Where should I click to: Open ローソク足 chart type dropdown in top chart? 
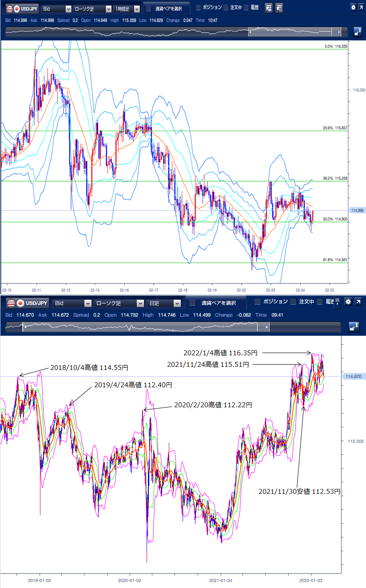[93, 8]
